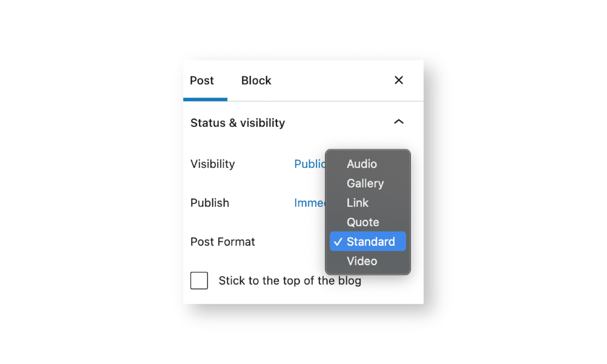Click the blue underline under Post tab
This screenshot has width=607, height=364.
(205, 99)
